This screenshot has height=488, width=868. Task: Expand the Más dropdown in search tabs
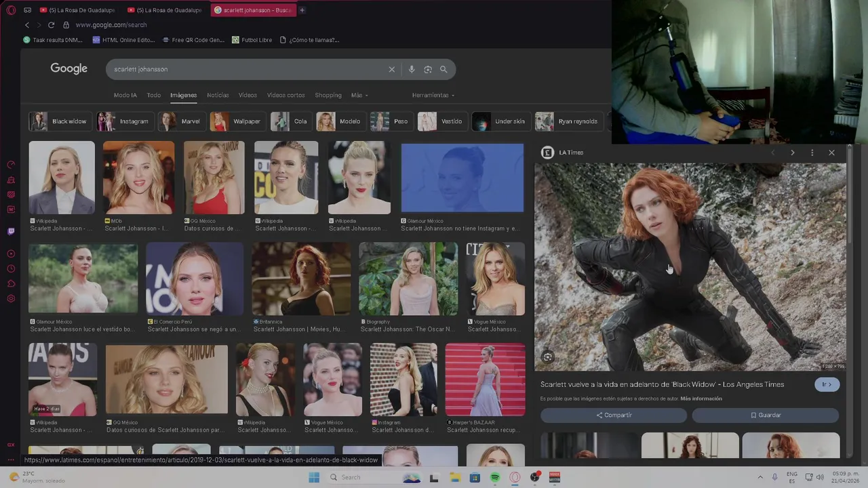tap(359, 95)
